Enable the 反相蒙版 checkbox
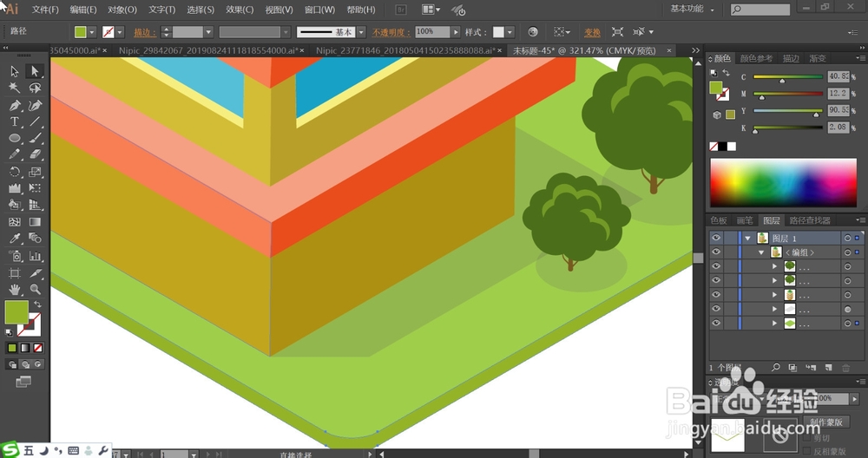868x458 pixels. point(806,451)
